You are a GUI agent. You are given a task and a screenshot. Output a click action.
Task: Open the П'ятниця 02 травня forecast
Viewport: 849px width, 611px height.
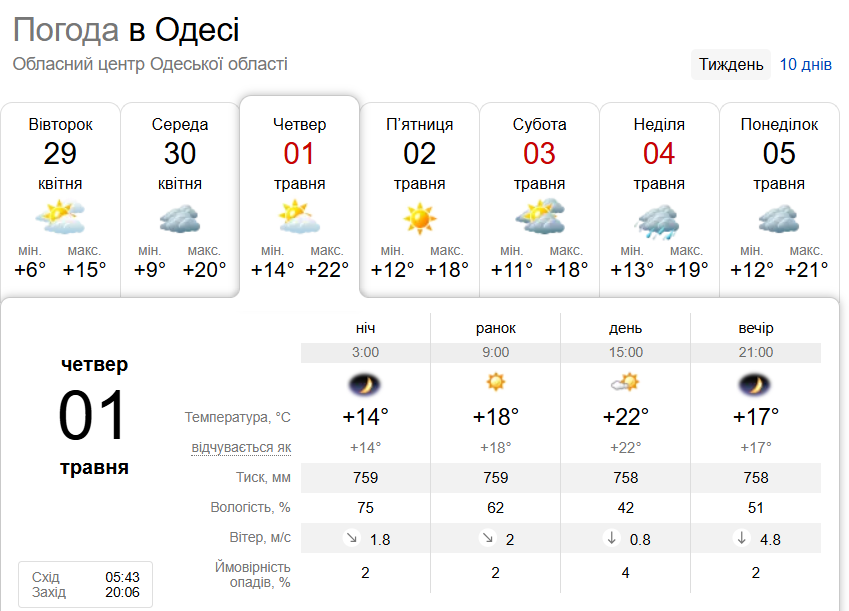click(x=420, y=153)
